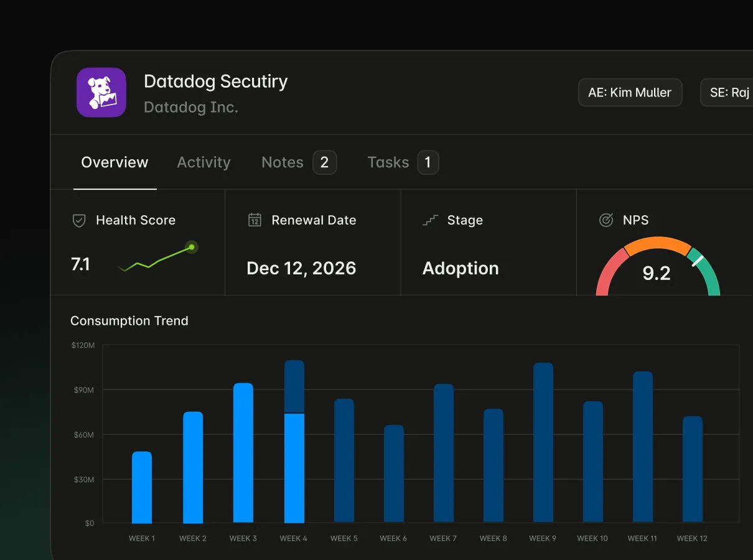Click the WEEK 9 axis label
Viewport: 753px width, 560px height.
tap(543, 538)
